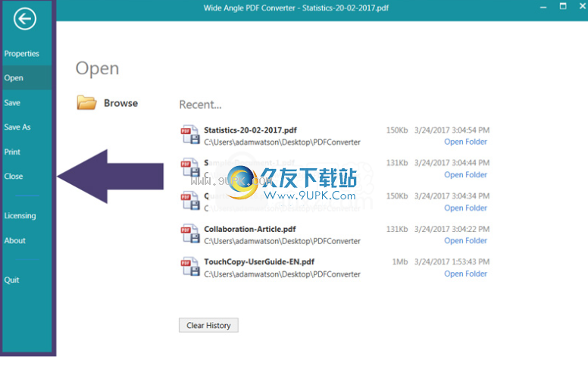Click PDF icon of the 131Kb 3:04:44 PM file
Screen dimensions: 588x366
tap(190, 167)
